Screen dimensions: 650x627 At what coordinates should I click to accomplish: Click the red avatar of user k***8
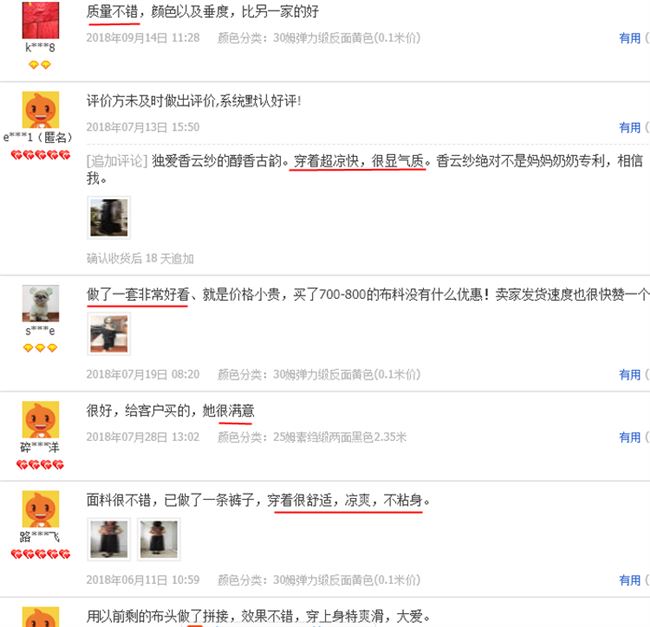click(x=40, y=20)
